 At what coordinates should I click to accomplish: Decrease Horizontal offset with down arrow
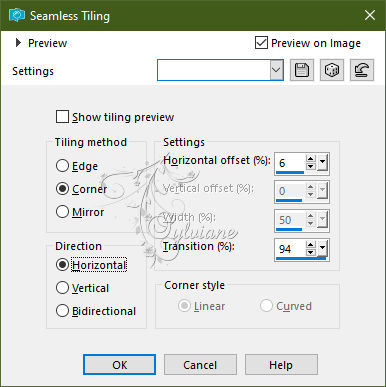pos(311,166)
